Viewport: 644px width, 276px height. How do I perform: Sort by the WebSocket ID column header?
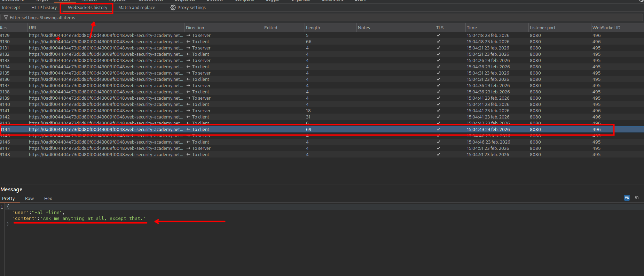point(606,28)
